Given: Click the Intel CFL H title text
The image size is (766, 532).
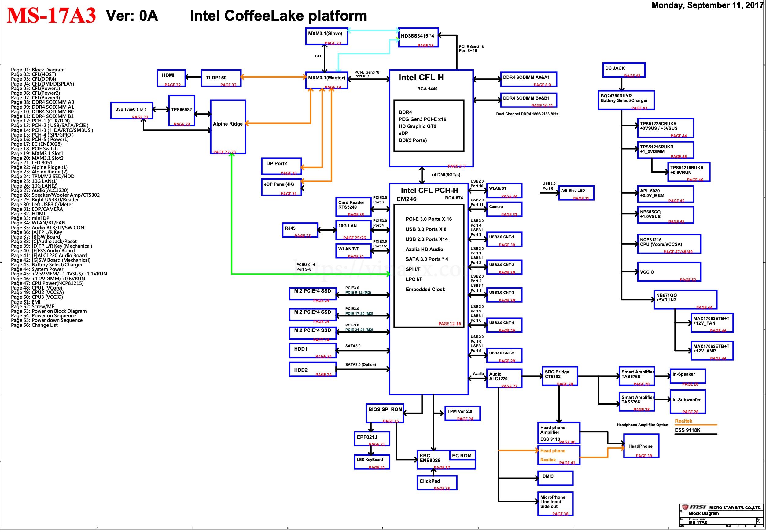Looking at the screenshot, I should click(421, 77).
